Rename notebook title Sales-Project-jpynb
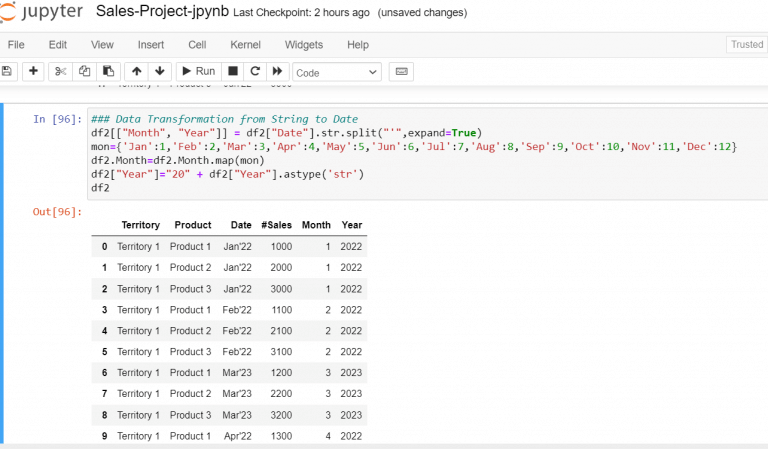The height and width of the screenshot is (449, 768). point(161,12)
